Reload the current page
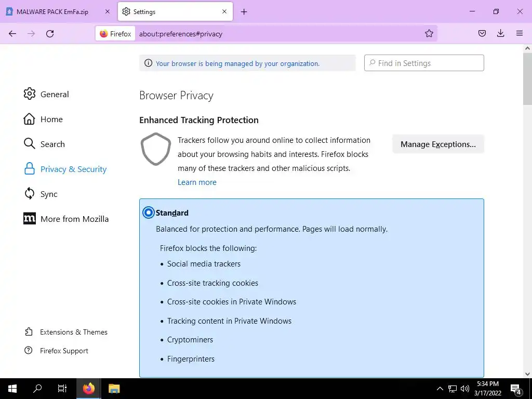The image size is (532, 399). pos(50,34)
